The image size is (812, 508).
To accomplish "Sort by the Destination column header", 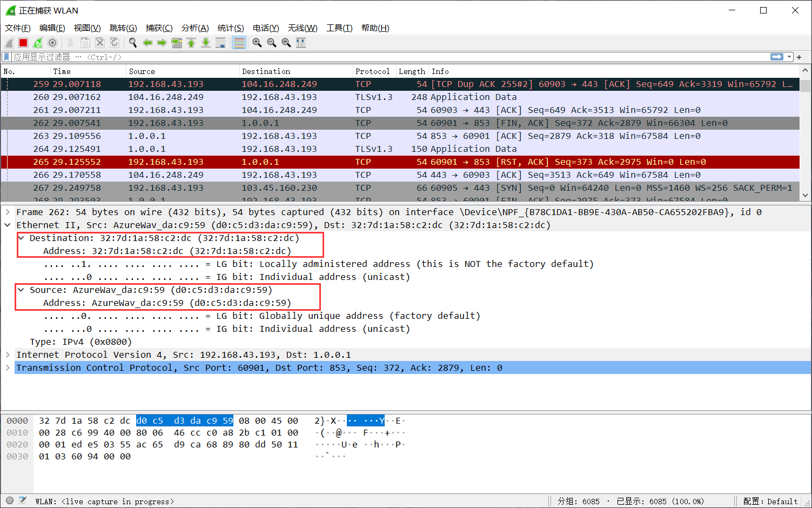I will 296,71.
